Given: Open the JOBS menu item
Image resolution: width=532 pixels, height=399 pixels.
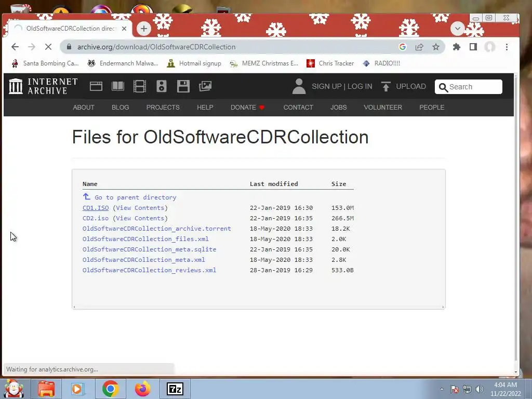Looking at the screenshot, I should tap(339, 108).
